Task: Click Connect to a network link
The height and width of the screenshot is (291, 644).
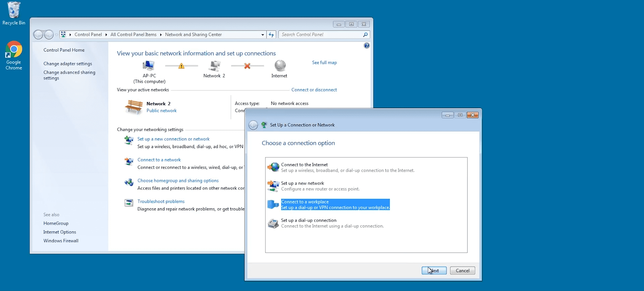Action: [159, 160]
